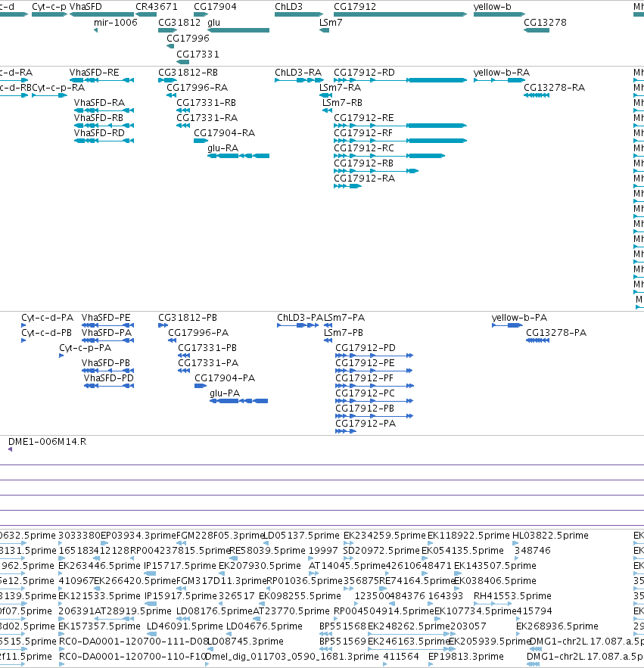Screen dimensions: 644x668
Task: Click the EK157357.5prime EST label
Action: pyautogui.click(x=99, y=626)
